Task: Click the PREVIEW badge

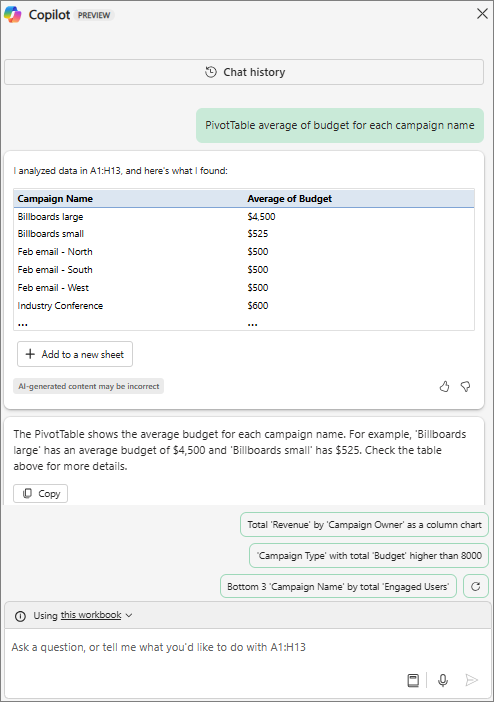Action: (x=94, y=15)
